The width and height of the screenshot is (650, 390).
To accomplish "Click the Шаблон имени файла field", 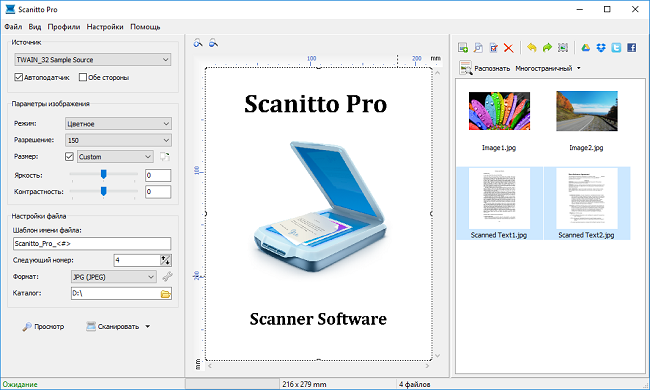I will coord(92,243).
